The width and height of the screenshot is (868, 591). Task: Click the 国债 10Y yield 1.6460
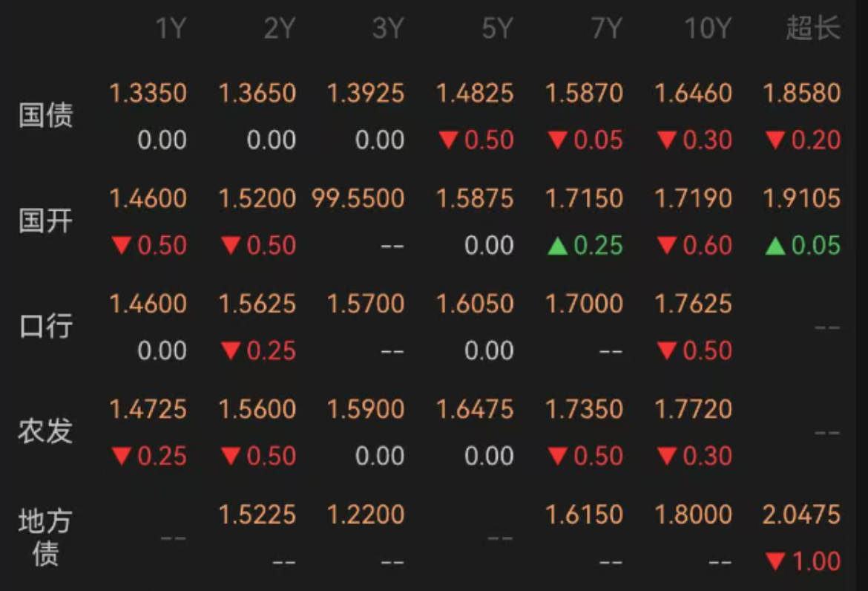tap(693, 93)
